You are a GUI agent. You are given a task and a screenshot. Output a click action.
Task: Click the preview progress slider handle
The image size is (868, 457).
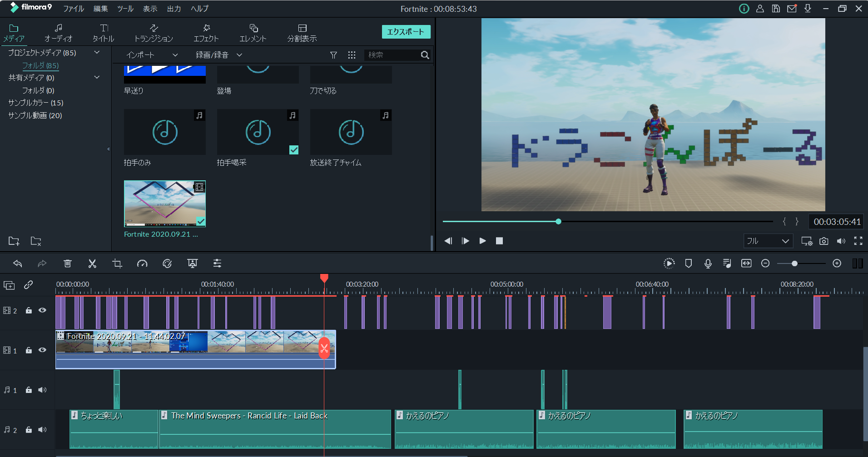click(x=558, y=222)
